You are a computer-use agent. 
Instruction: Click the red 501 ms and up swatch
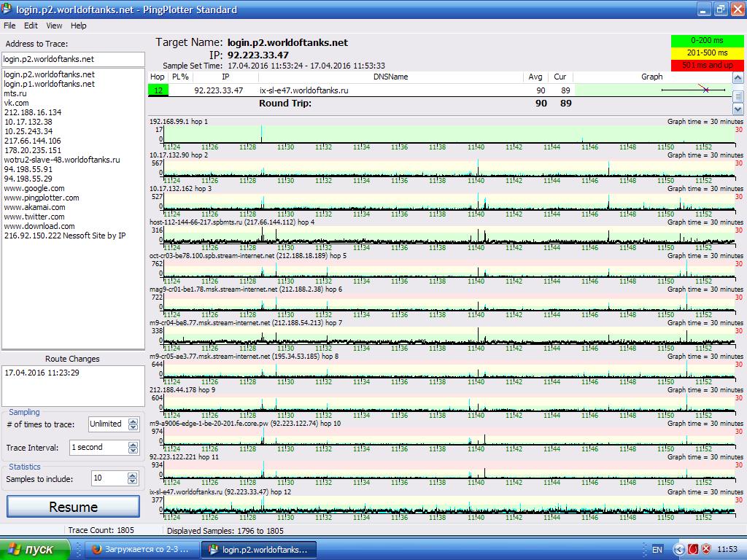(707, 66)
